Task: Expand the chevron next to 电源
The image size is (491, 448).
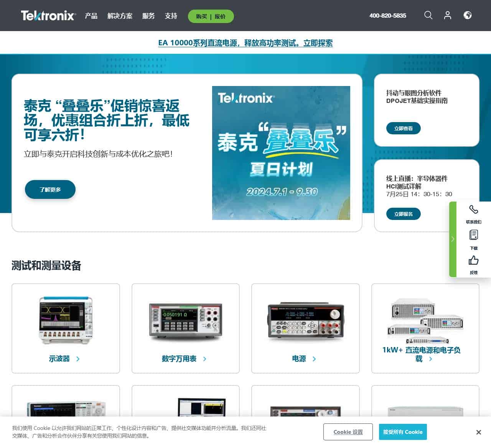Action: point(314,359)
